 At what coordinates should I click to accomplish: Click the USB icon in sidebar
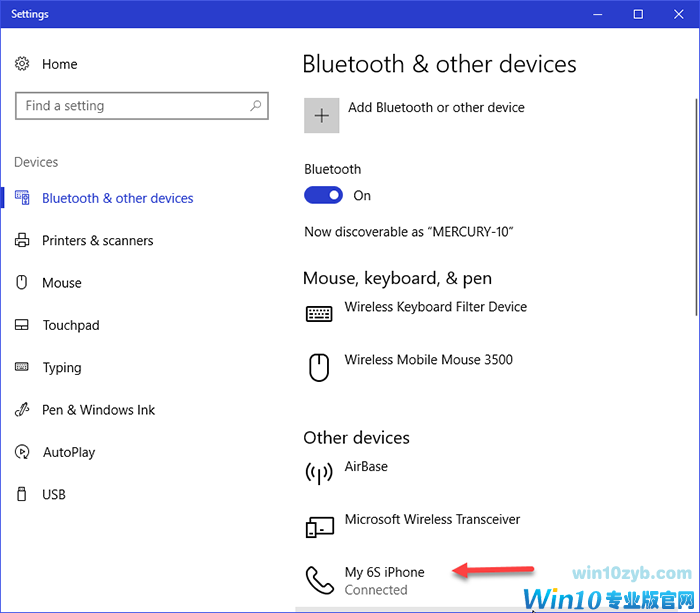click(x=22, y=495)
